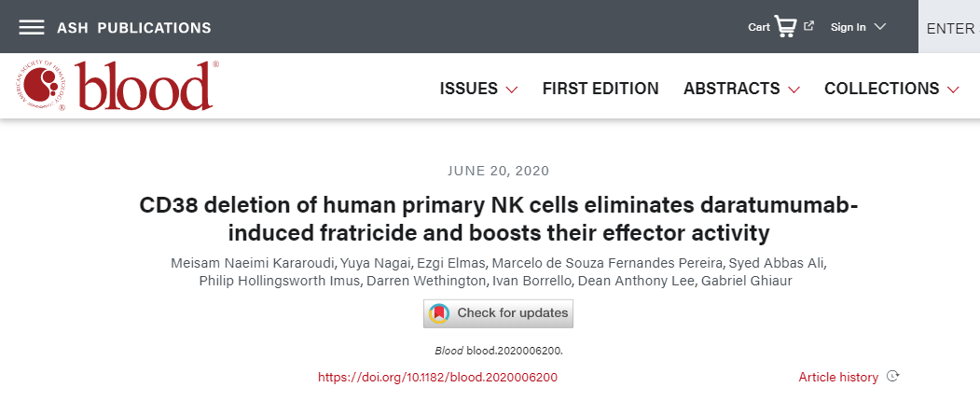The image size is (980, 401).
Task: Click the ENTER search field
Action: 948,28
